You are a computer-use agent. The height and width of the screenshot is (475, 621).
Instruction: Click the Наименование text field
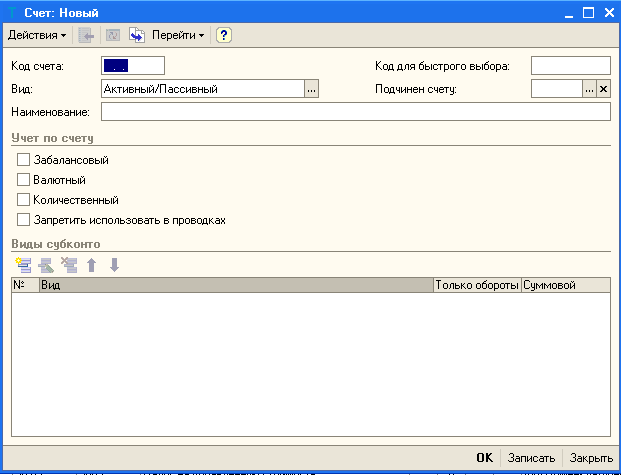coord(356,112)
